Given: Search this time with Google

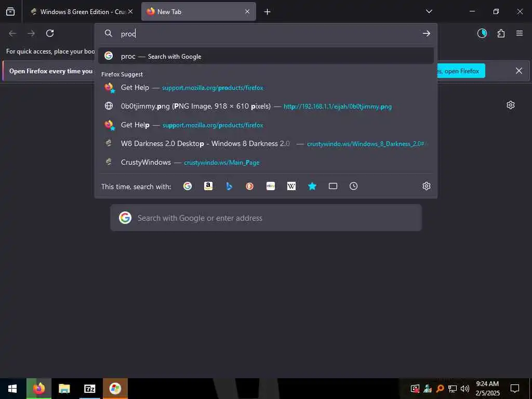Looking at the screenshot, I should 188,186.
